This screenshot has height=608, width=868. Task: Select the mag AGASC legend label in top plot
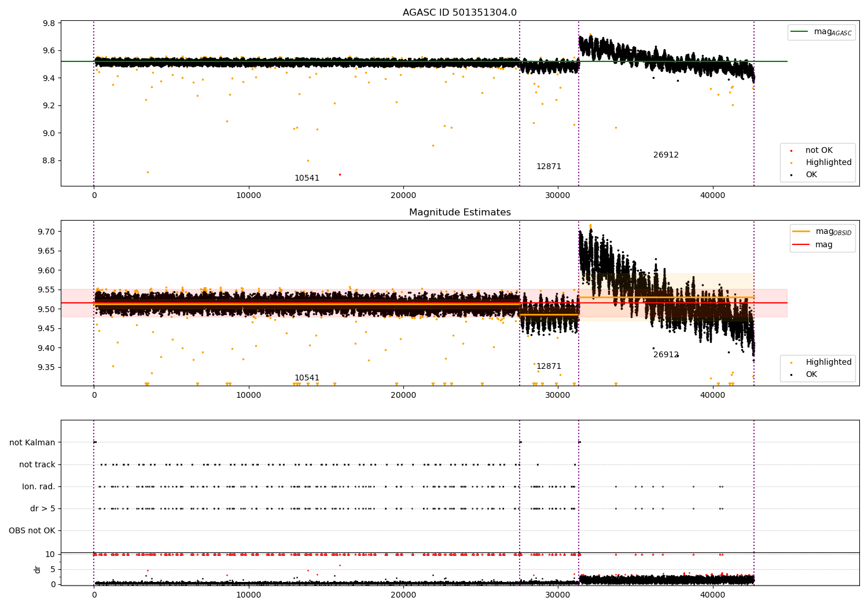tap(833, 32)
